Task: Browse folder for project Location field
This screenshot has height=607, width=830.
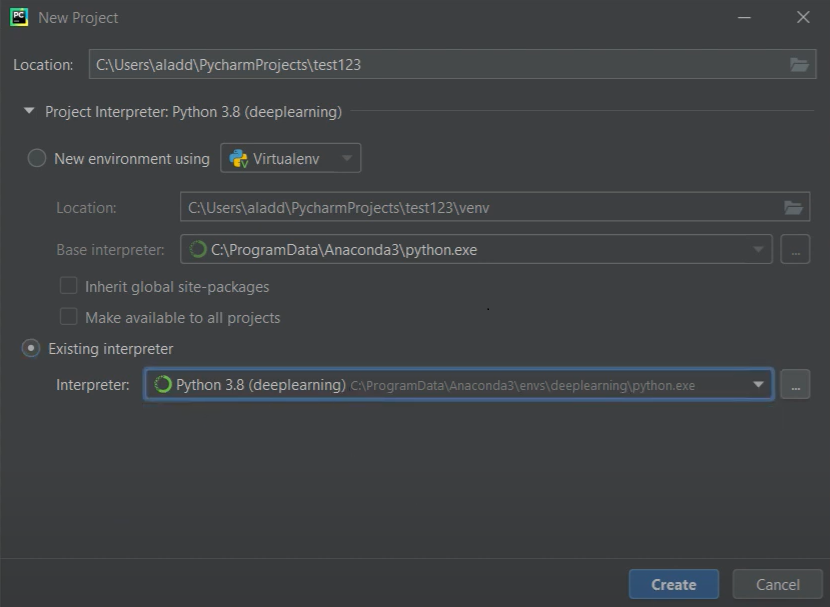Action: click(x=799, y=65)
